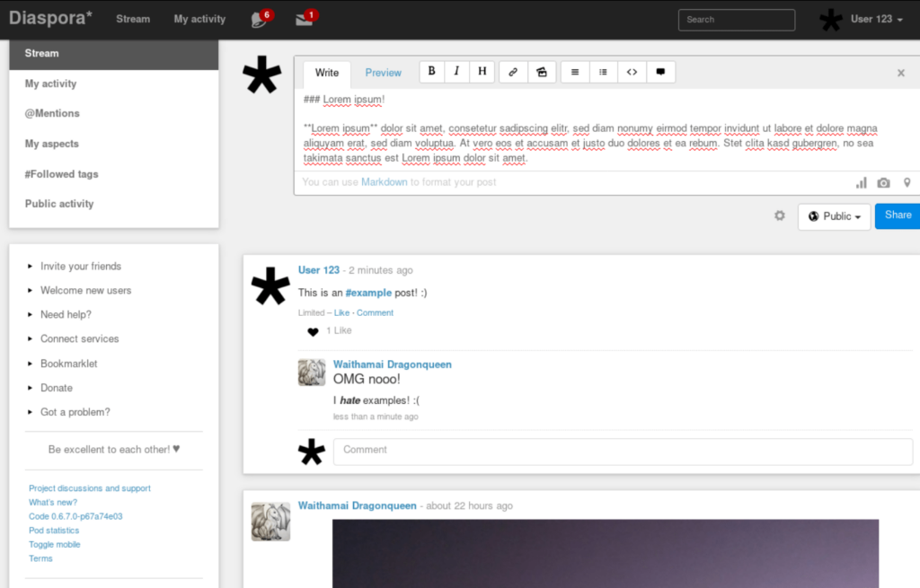Add location using the map-pin icon
This screenshot has width=920, height=588.
907,183
